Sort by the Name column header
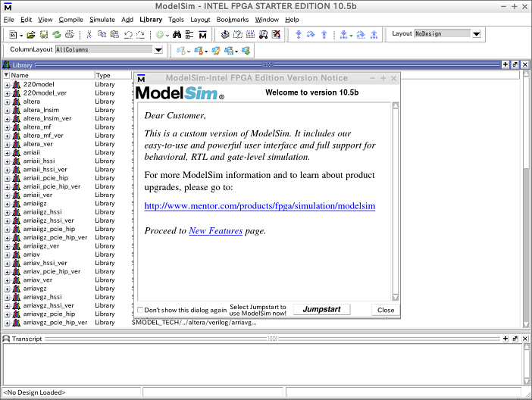 click(x=52, y=75)
